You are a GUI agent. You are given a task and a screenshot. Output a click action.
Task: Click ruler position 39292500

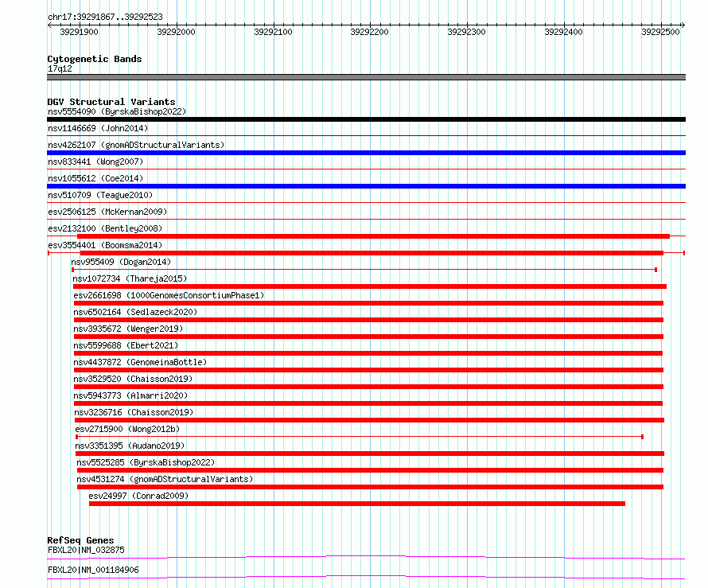click(660, 32)
